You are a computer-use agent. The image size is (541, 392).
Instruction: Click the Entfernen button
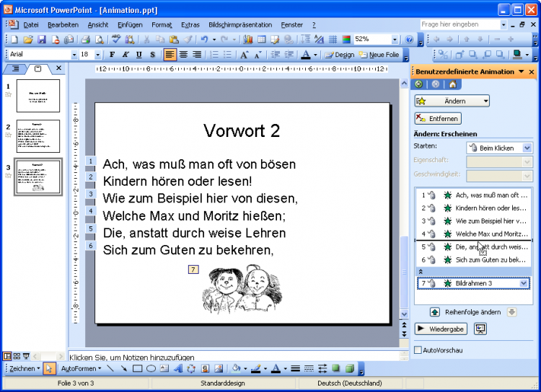(x=438, y=118)
